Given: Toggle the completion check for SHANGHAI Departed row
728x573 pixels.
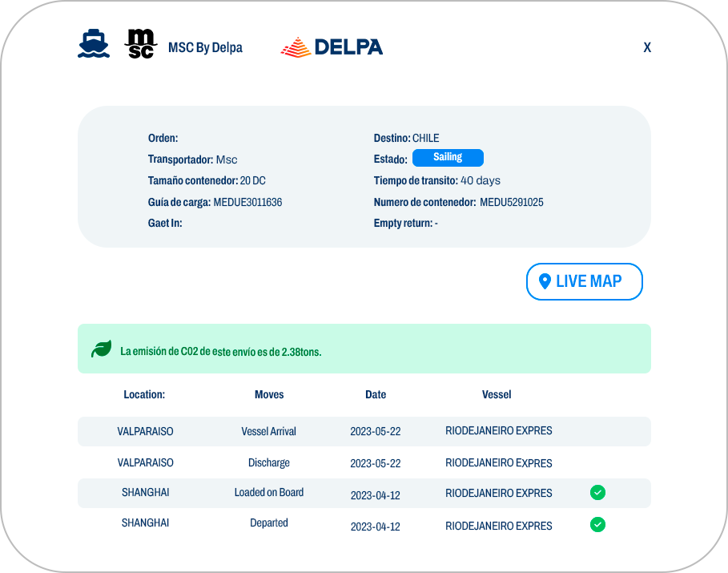Looking at the screenshot, I should [x=597, y=525].
